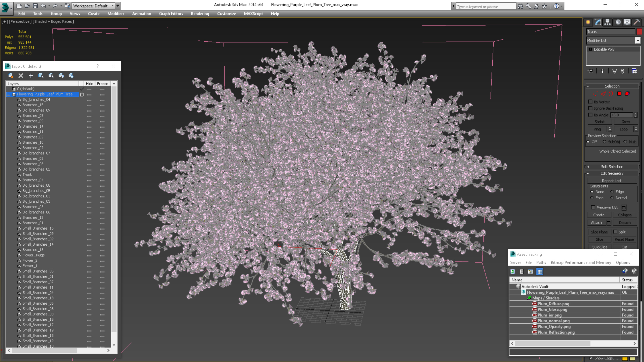The width and height of the screenshot is (644, 362).
Task: Click Freeze/Unfreeze All Layers icon
Action: [x=71, y=76]
